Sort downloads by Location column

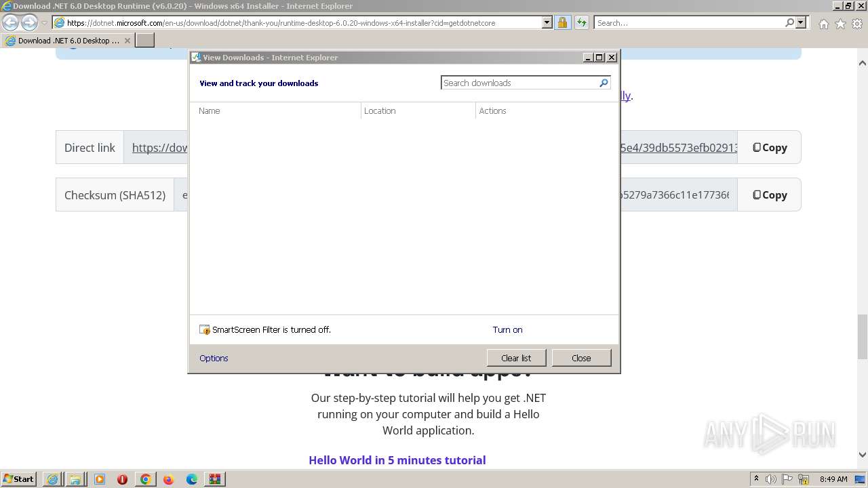(x=418, y=110)
